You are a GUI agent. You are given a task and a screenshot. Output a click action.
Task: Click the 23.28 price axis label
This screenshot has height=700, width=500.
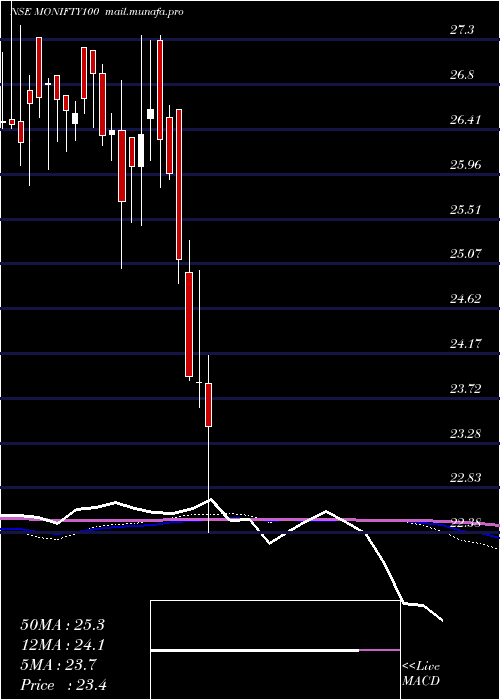click(x=466, y=433)
